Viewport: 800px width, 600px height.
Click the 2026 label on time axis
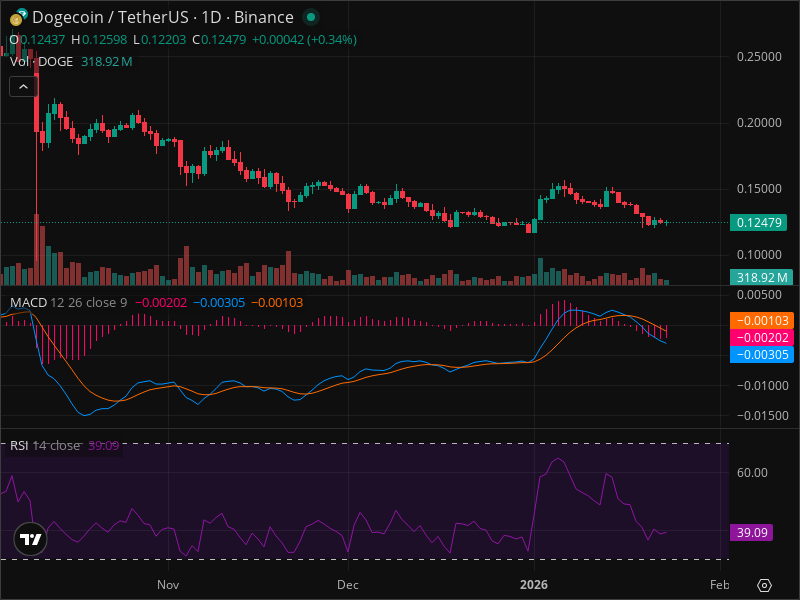[x=534, y=585]
